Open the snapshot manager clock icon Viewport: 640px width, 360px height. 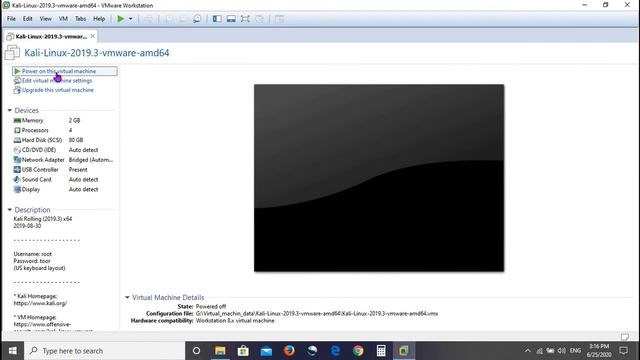point(197,19)
